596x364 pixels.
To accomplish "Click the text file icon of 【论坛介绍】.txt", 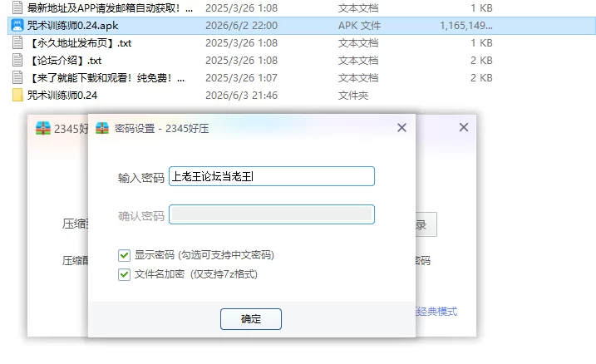I will [x=17, y=61].
